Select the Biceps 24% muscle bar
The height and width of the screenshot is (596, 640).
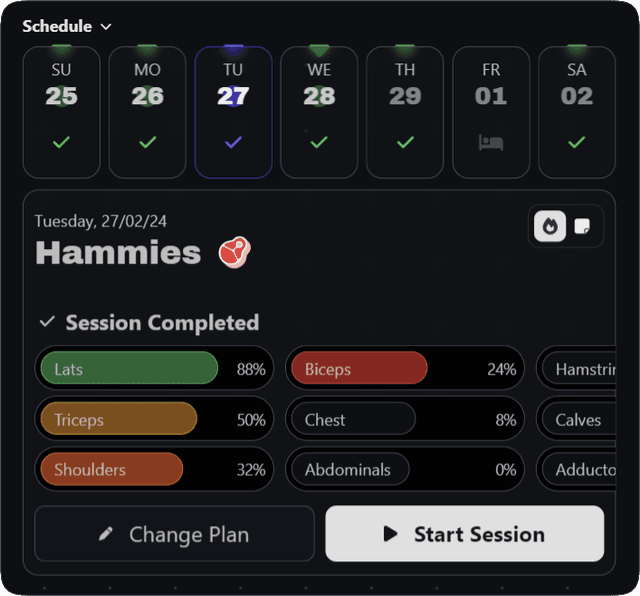[404, 369]
